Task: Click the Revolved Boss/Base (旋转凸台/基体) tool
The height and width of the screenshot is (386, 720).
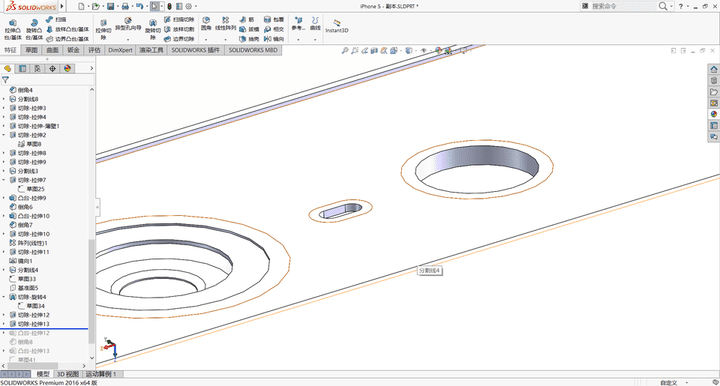Action: [x=34, y=29]
